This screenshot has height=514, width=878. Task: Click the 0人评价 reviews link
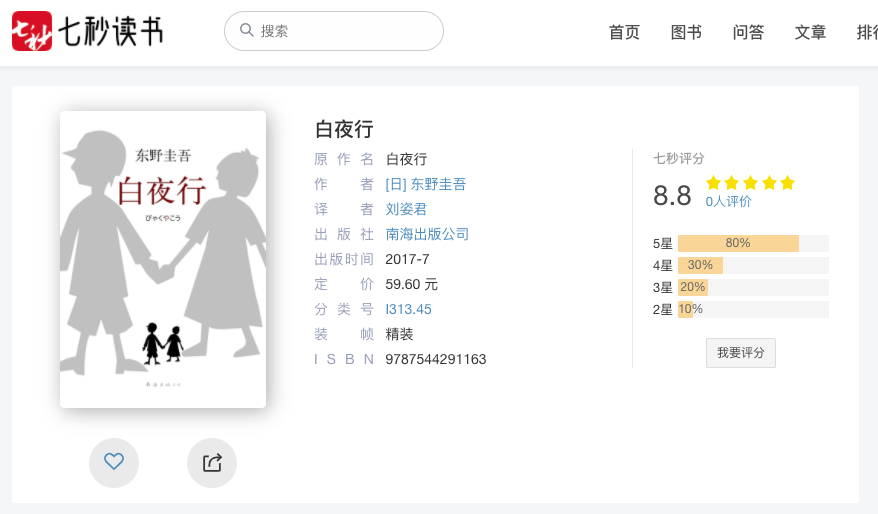[728, 202]
